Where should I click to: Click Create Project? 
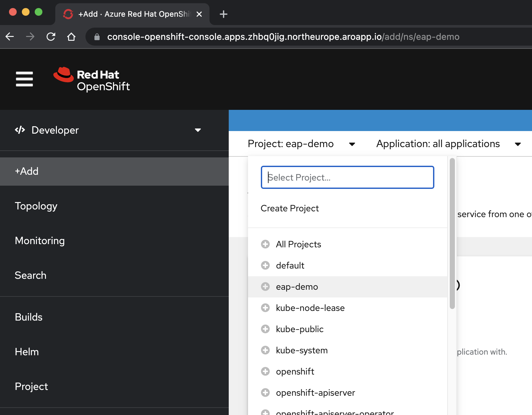pyautogui.click(x=289, y=208)
